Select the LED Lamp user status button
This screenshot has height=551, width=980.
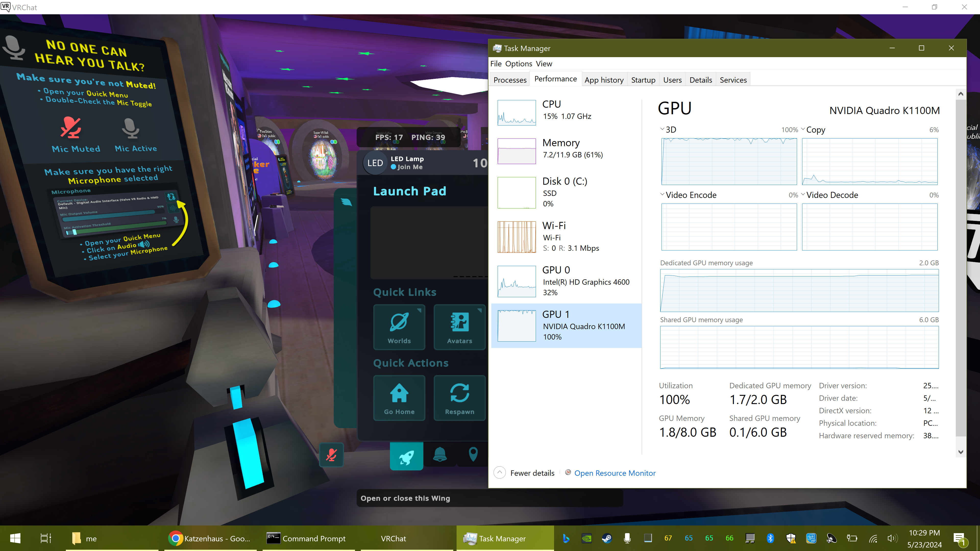click(x=407, y=163)
